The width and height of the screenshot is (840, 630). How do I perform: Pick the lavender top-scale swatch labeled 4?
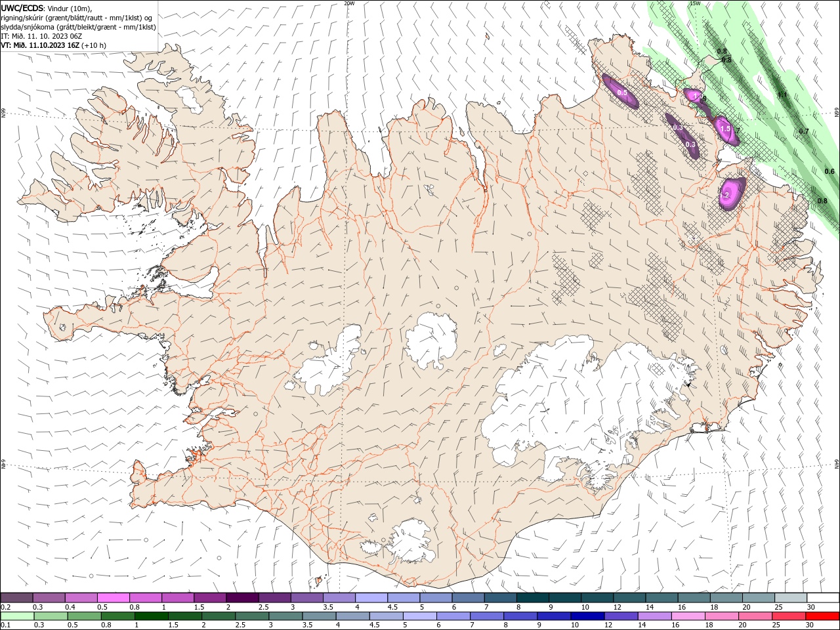tap(371, 597)
